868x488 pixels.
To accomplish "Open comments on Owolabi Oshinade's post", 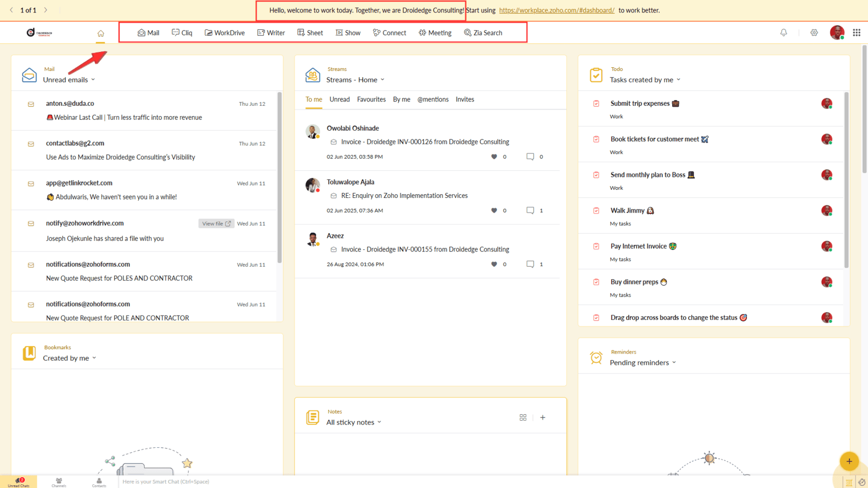I will [530, 157].
